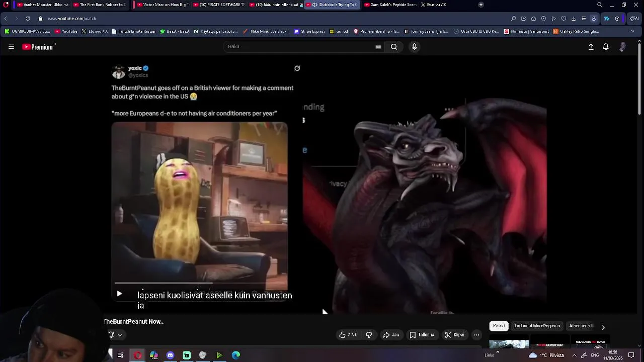Open Microsoft Edge from the taskbar
The height and width of the screenshot is (362, 644).
click(x=235, y=355)
